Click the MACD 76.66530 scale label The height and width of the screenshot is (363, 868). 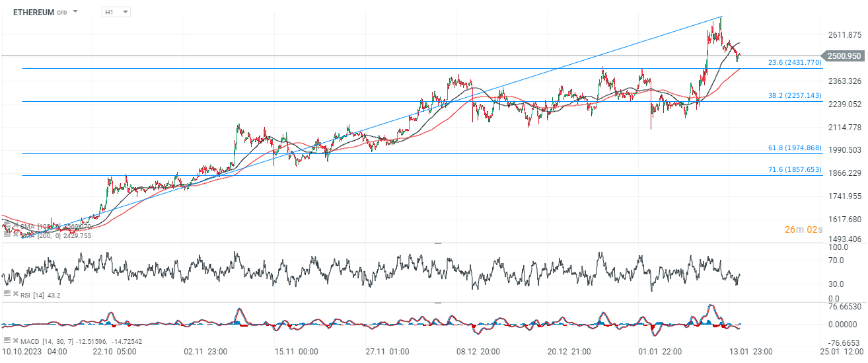pyautogui.click(x=845, y=307)
